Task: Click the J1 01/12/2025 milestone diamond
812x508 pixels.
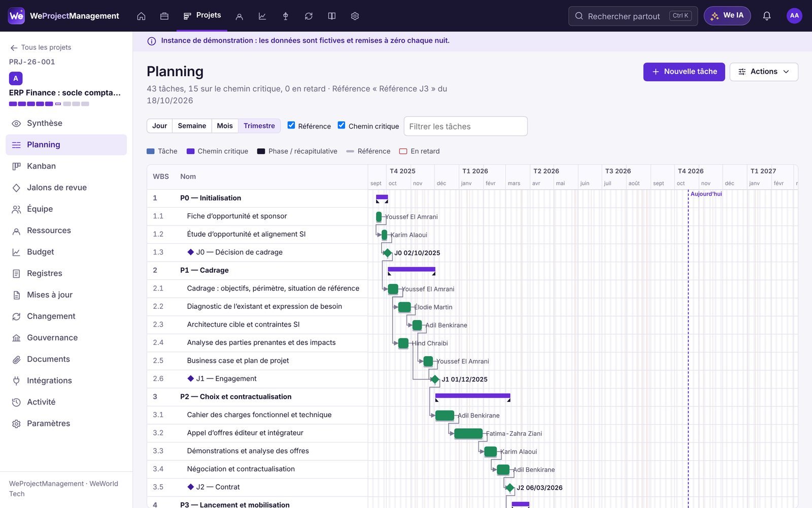Action: click(x=435, y=379)
